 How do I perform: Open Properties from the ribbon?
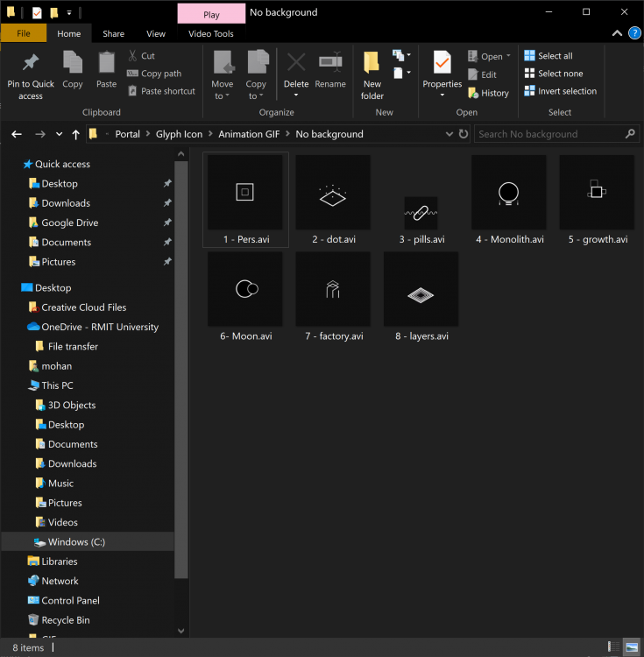[x=442, y=65]
